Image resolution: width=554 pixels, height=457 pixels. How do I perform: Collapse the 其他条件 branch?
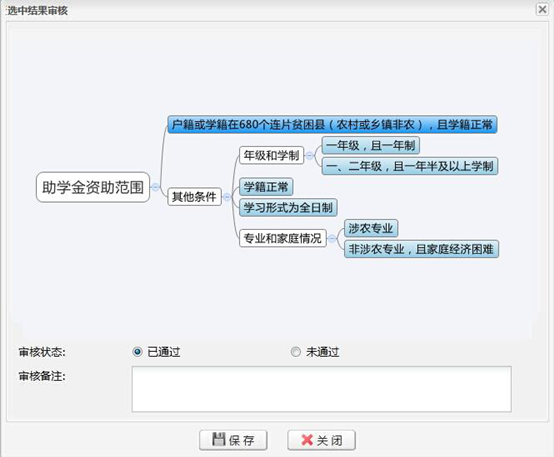pyautogui.click(x=227, y=197)
